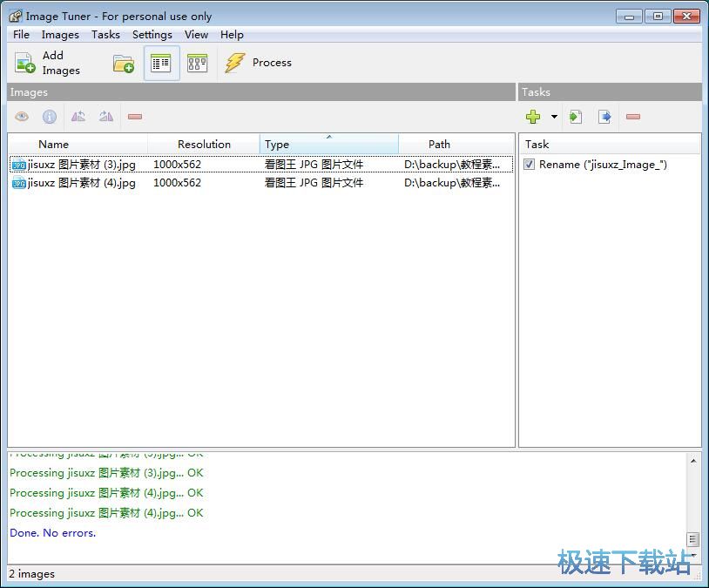Sort the list by the Name column
The height and width of the screenshot is (588, 709).
point(78,145)
